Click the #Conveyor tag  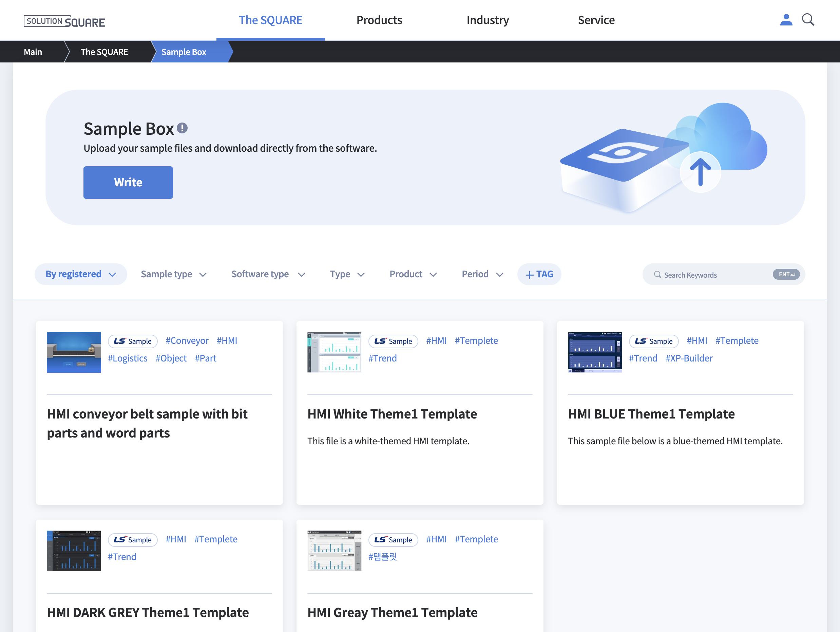tap(187, 341)
